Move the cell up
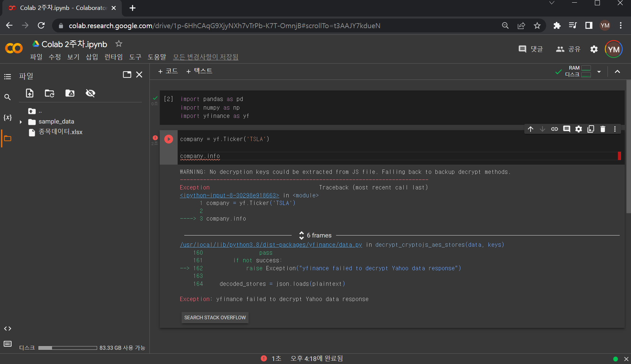 tap(531, 129)
